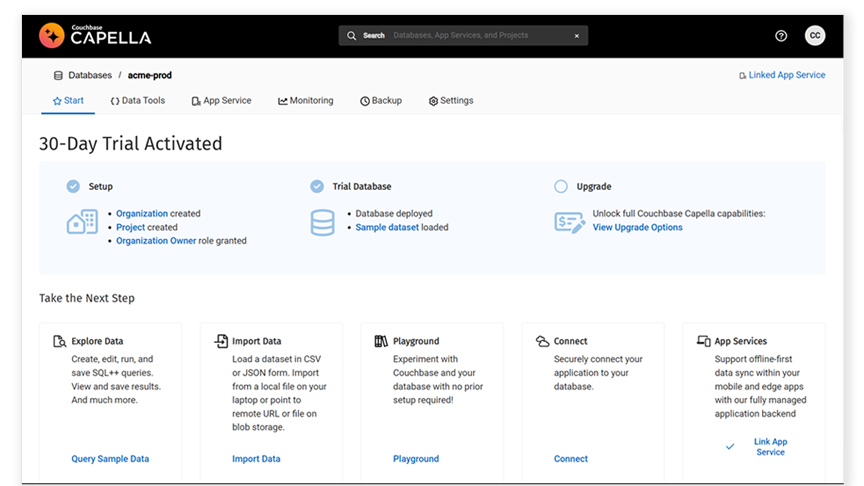Click the empty Upgrade step circle

click(x=561, y=186)
